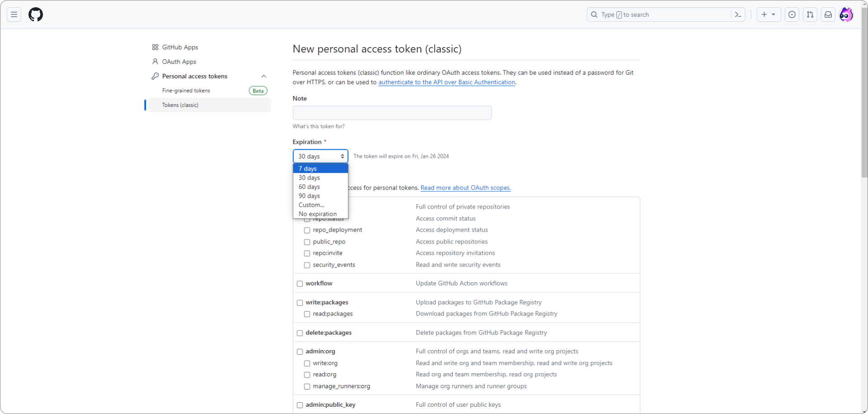Toggle the repo_deployment checkbox
Image resolution: width=868 pixels, height=414 pixels.
(x=307, y=230)
